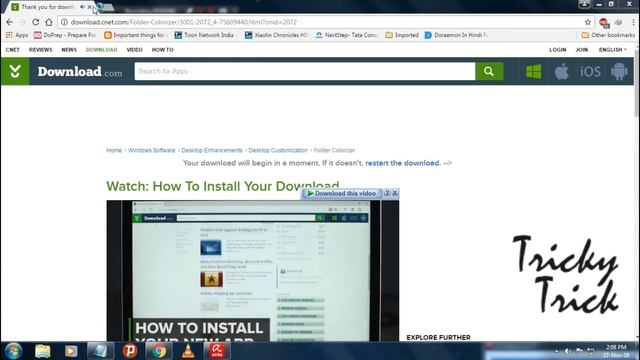Click the browser forward arrow

[x=22, y=22]
